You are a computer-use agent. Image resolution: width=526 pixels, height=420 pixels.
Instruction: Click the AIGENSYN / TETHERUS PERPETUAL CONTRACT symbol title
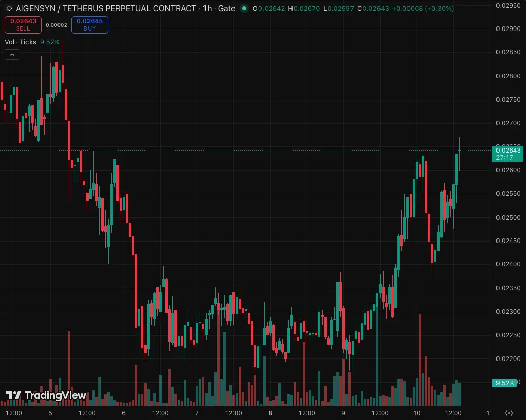[x=106, y=8]
